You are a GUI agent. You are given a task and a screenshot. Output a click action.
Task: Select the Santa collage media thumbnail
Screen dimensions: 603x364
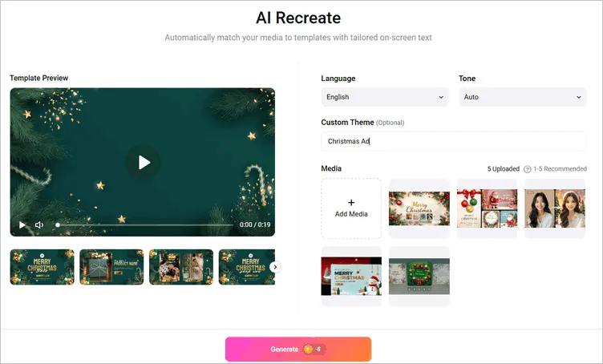[488, 208]
